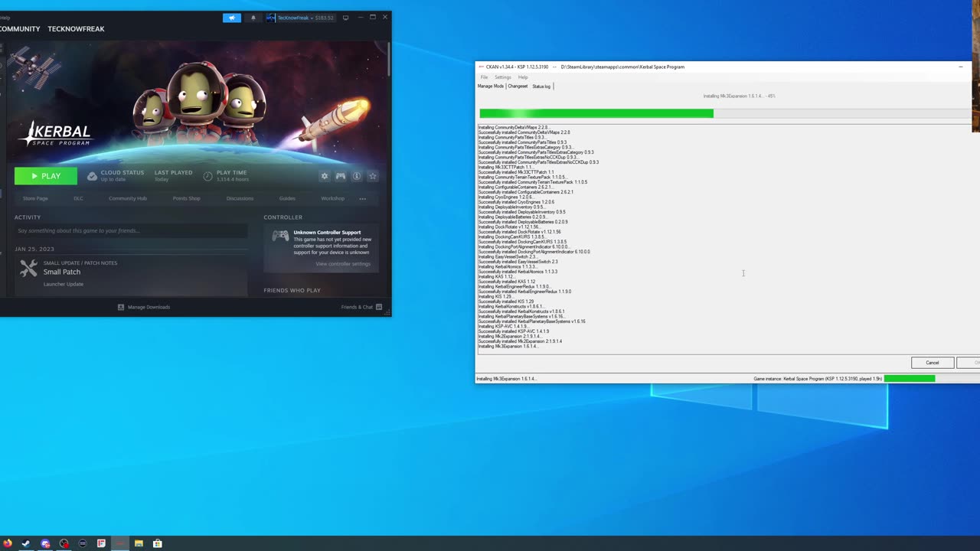980x551 pixels.
Task: Open the TECKNOWFREAK profile menu in Steam
Action: coord(76,29)
